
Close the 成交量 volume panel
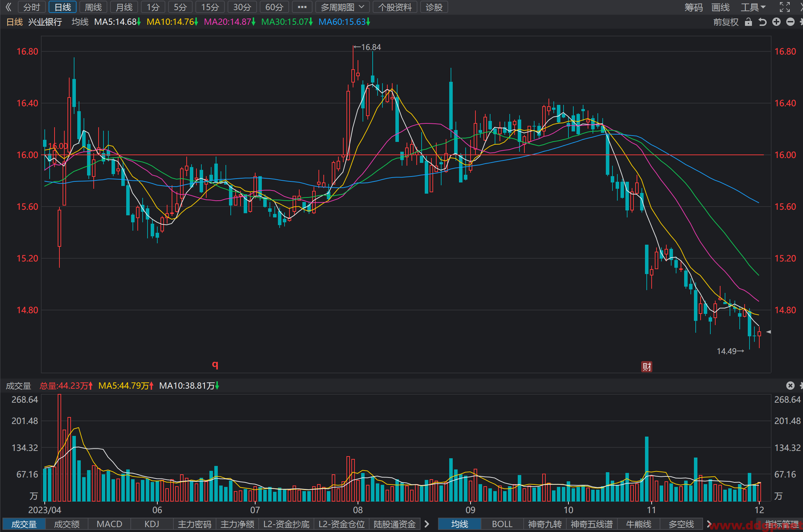(x=790, y=386)
